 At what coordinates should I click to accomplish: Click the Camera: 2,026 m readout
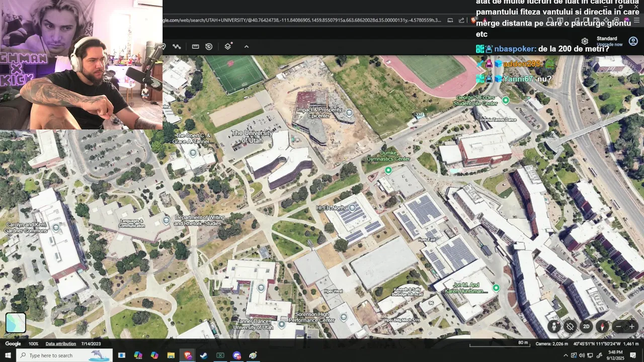pyautogui.click(x=552, y=344)
